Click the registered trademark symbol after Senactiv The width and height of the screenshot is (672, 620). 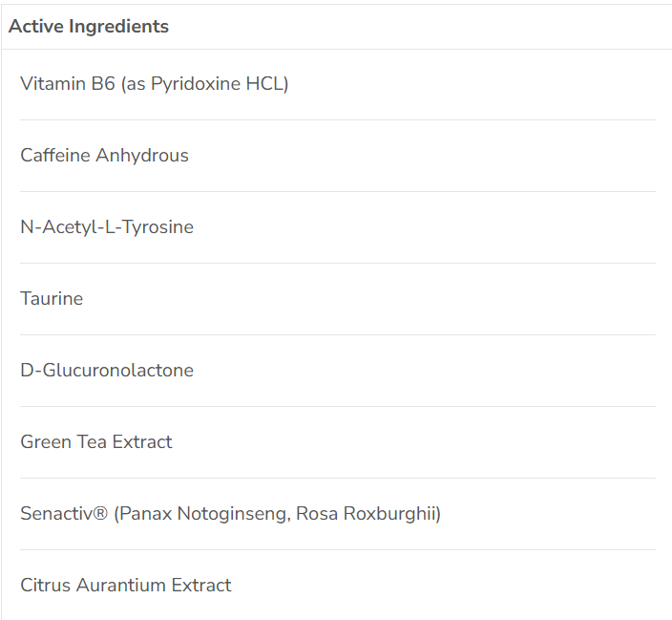pyautogui.click(x=101, y=514)
